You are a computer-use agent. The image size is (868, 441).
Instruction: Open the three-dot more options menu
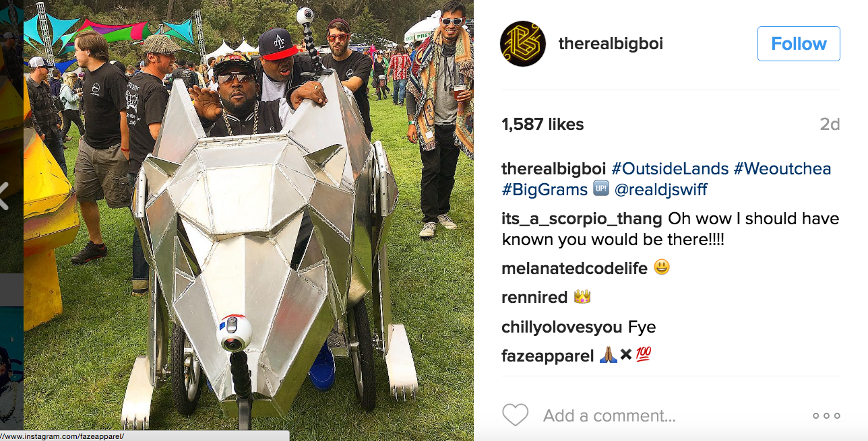[x=826, y=416]
